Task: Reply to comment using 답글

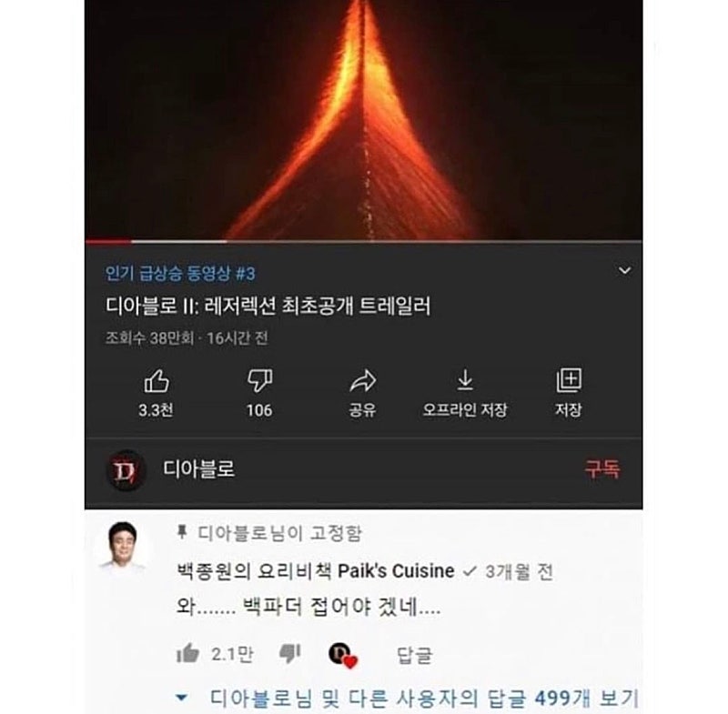Action: click(x=415, y=655)
